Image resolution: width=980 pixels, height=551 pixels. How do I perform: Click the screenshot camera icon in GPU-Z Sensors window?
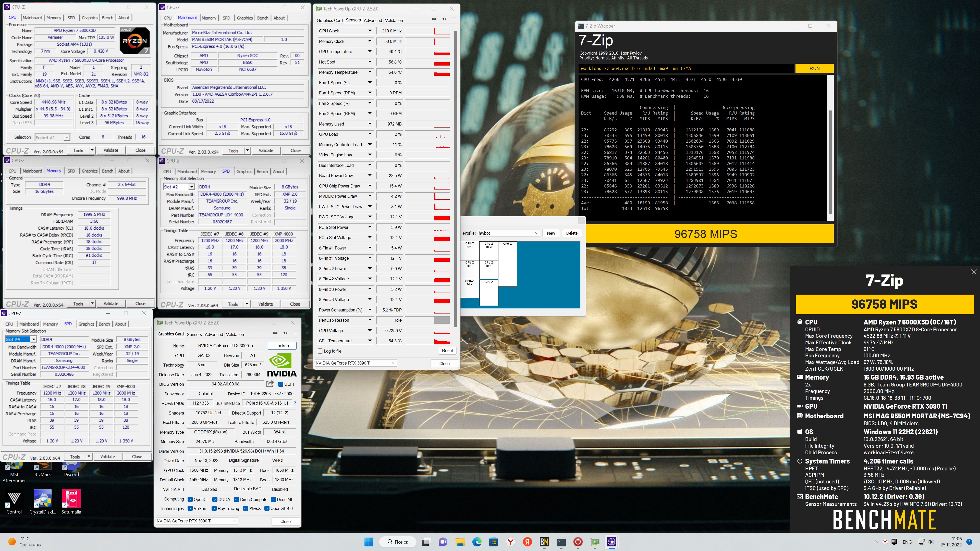tap(434, 19)
